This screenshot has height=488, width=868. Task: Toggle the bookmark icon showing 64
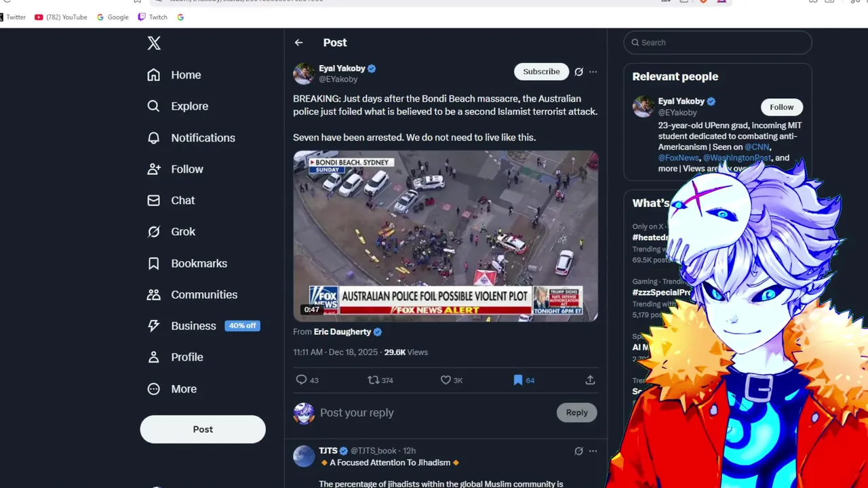tap(517, 380)
